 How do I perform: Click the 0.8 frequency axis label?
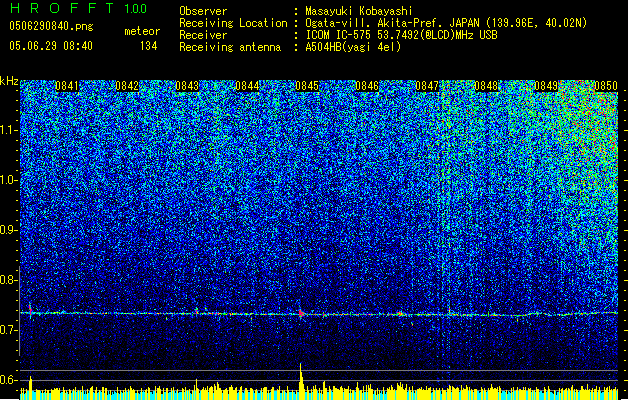tap(9, 280)
